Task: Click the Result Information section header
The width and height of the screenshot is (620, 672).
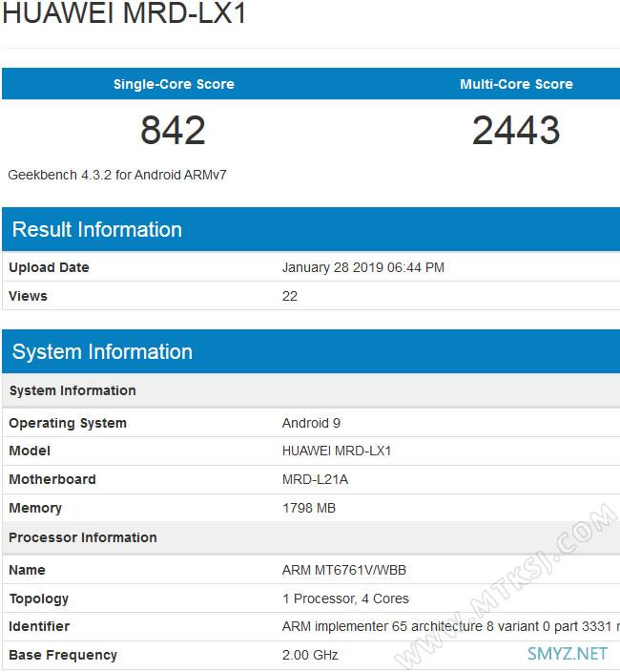Action: [311, 229]
